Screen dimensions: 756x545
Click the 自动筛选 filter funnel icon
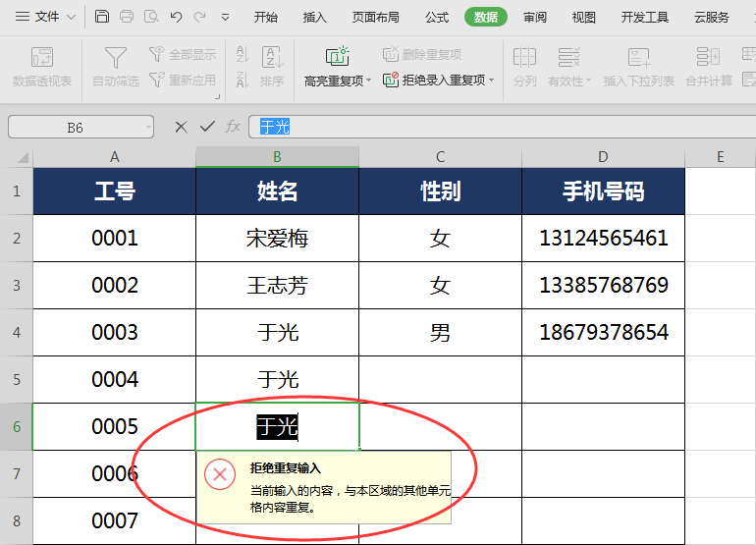coord(116,58)
